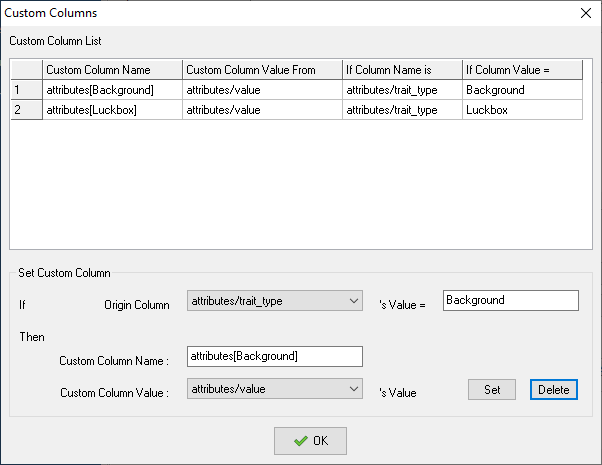Close the Custom Columns dialog
Viewport: 602px width, 465px height.
(x=585, y=13)
